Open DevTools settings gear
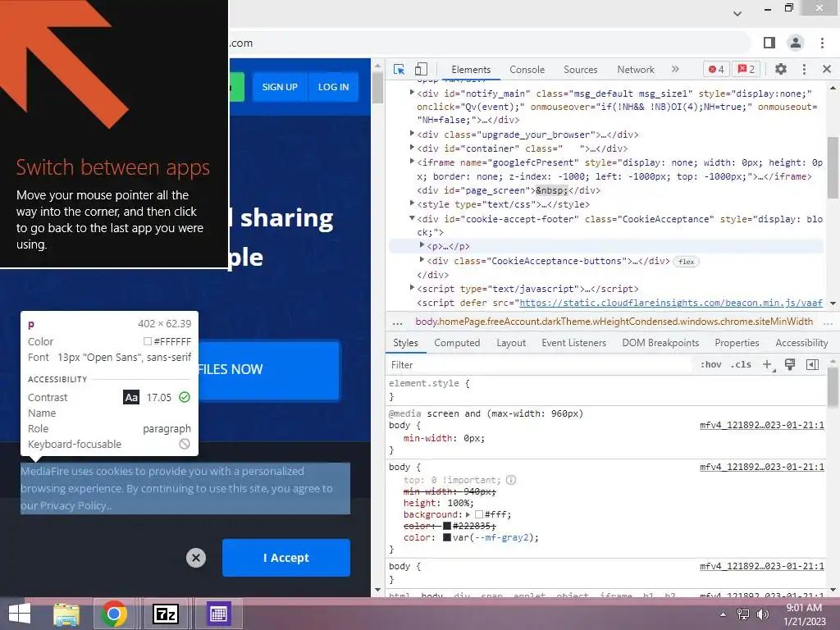The width and height of the screenshot is (840, 630). tap(781, 69)
